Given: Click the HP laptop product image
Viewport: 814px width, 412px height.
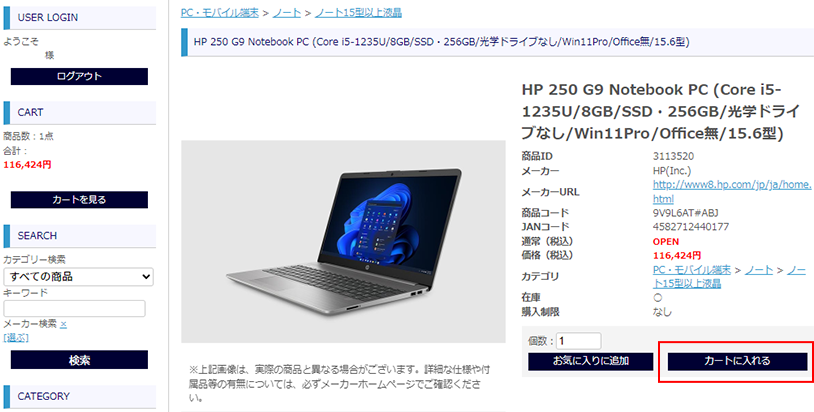Looking at the screenshot, I should coord(343,241).
